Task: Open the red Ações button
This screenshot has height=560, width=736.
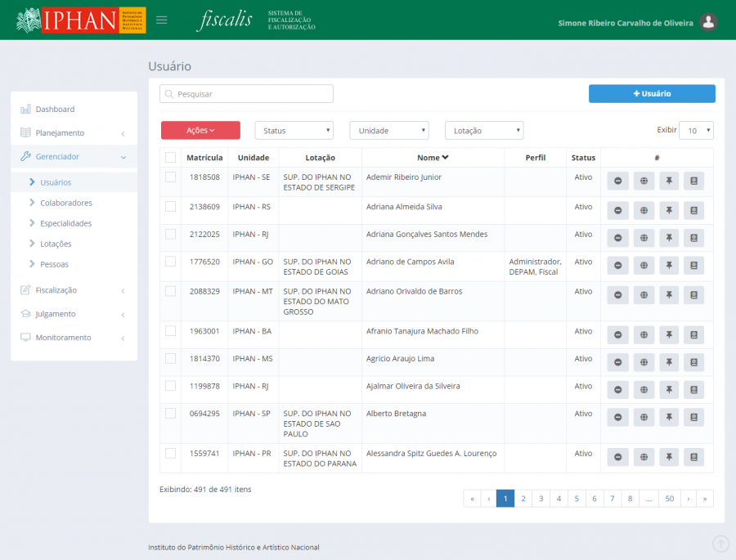Action: click(200, 131)
